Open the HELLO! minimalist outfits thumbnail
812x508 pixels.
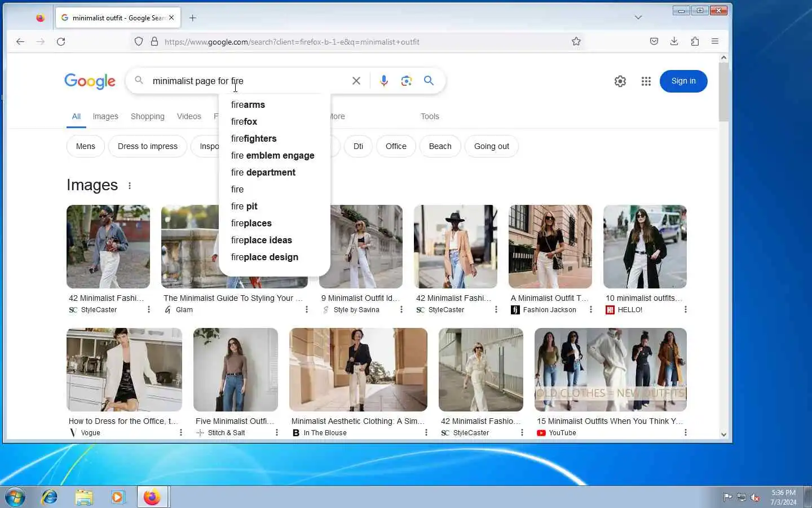coord(645,247)
